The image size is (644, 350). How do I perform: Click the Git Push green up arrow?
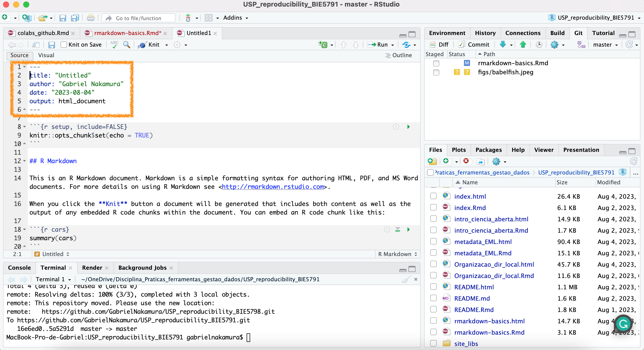[523, 45]
